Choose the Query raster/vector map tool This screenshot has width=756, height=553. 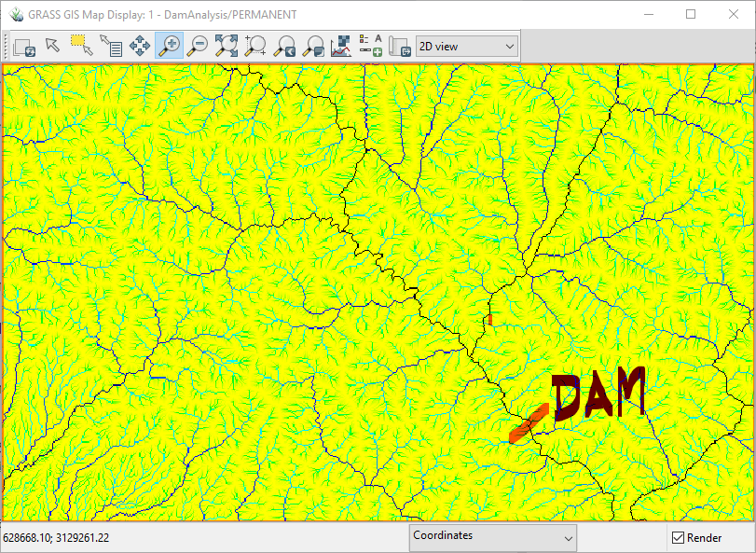[111, 46]
